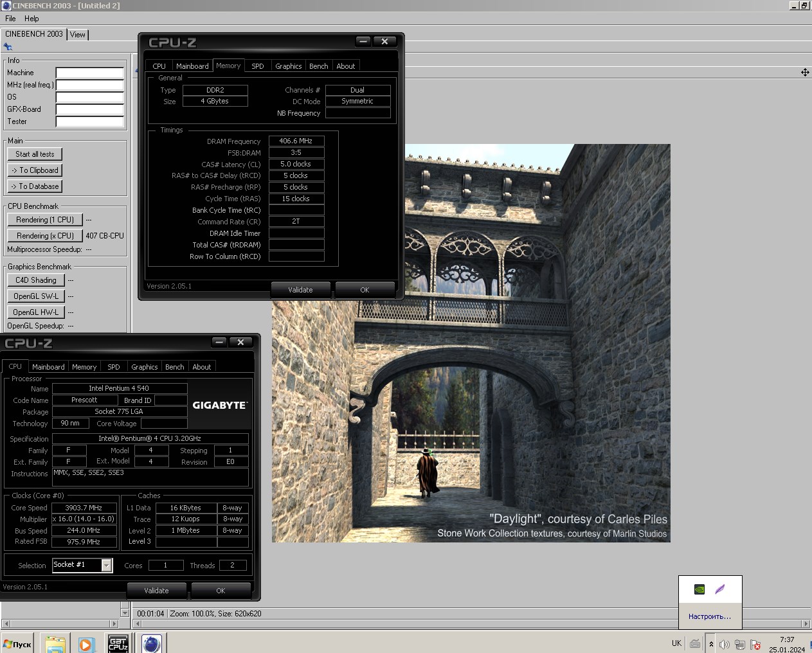
Task: Click the UK input language indicator
Action: (x=676, y=643)
